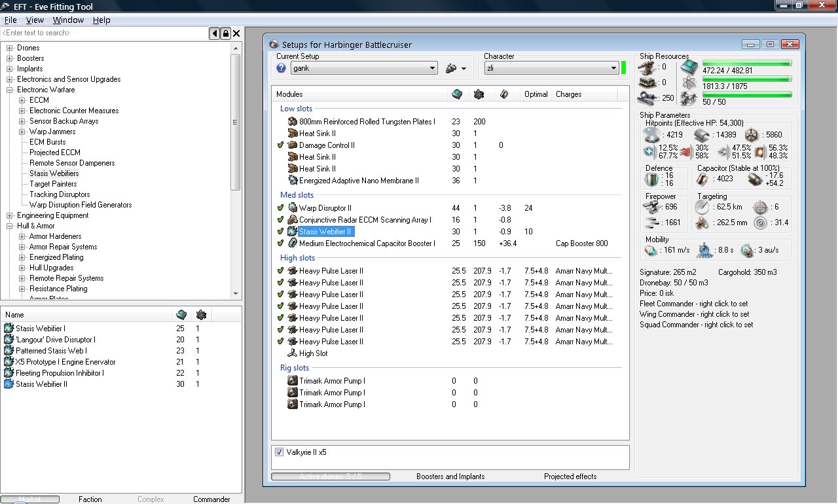838x504 pixels.
Task: Click the Medium Electrochemical Capacitor Booster icon
Action: (x=293, y=243)
